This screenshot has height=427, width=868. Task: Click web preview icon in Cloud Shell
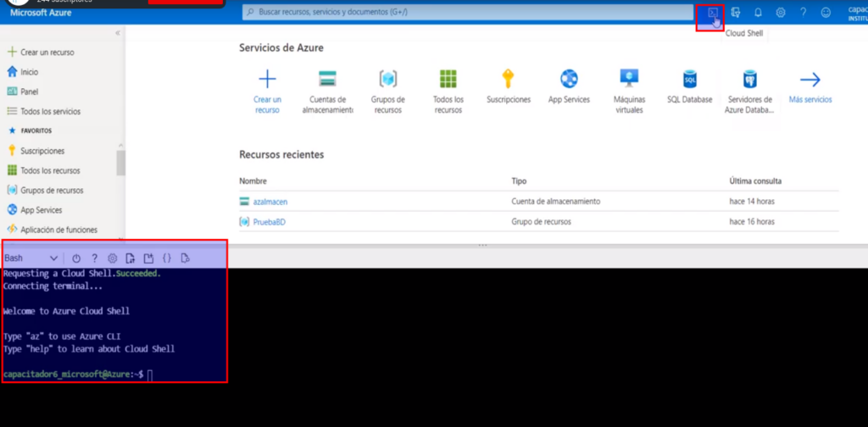186,258
